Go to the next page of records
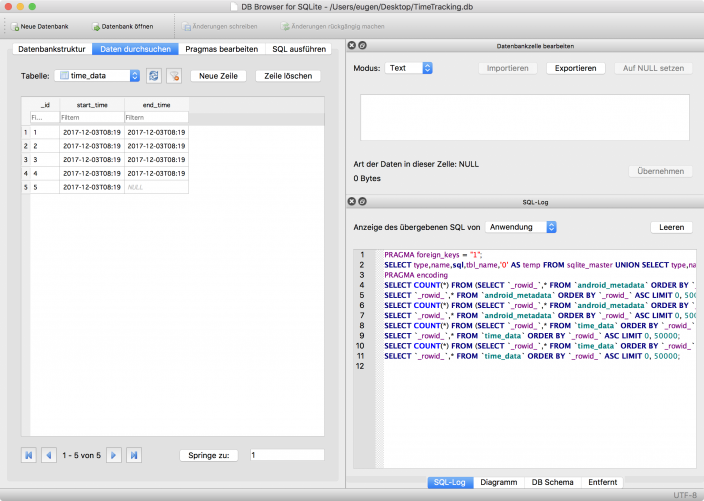This screenshot has height=501, width=704. tap(114, 455)
